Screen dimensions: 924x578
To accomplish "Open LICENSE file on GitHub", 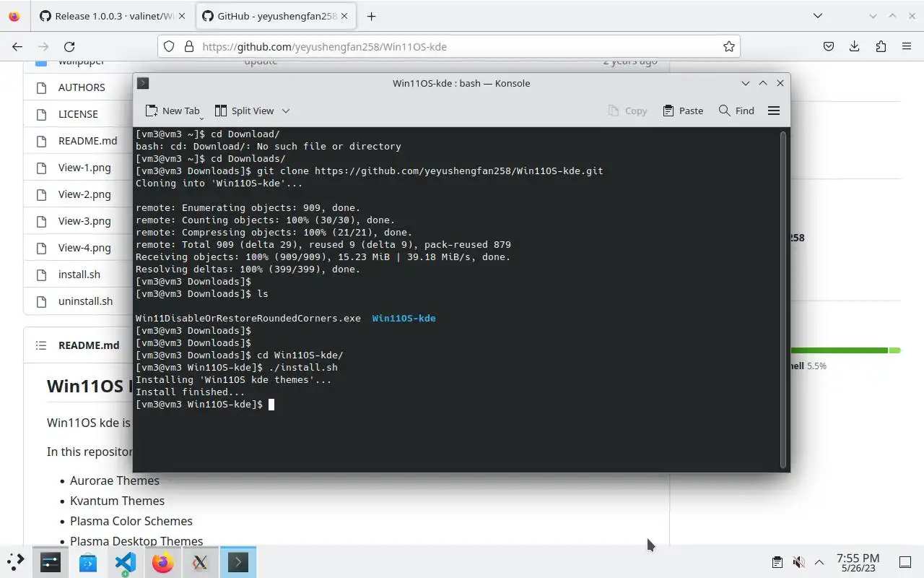I will [78, 114].
